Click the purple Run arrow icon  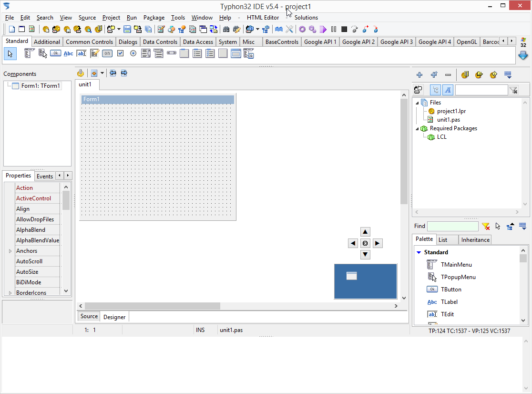[x=323, y=30]
